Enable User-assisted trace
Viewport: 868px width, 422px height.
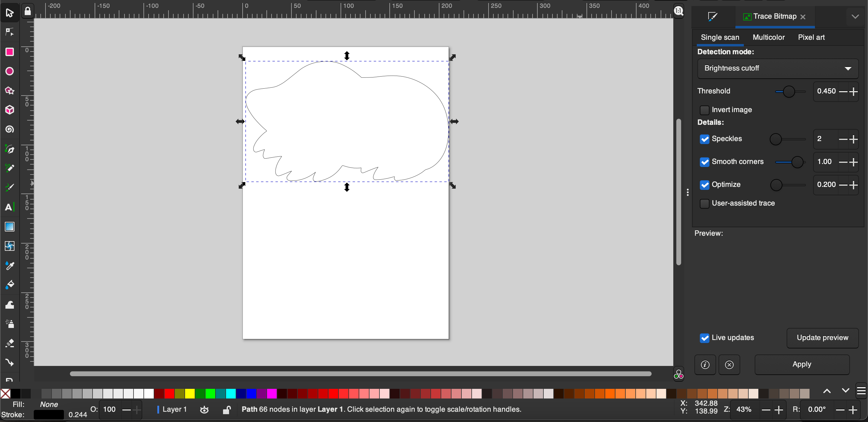click(705, 203)
